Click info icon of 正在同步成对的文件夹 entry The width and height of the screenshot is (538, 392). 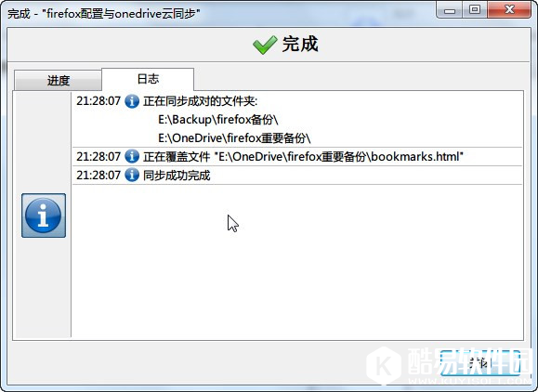(132, 101)
